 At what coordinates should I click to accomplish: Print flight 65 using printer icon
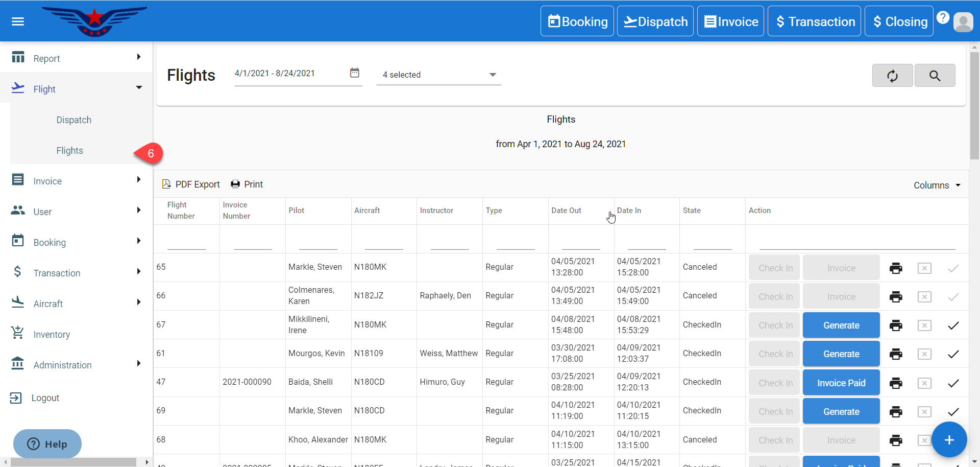tap(896, 268)
